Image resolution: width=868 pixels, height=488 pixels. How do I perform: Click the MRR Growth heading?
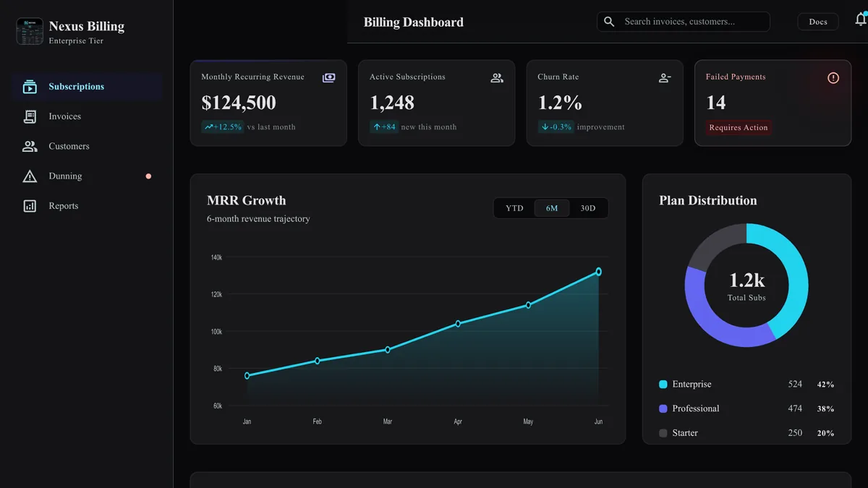click(x=247, y=201)
